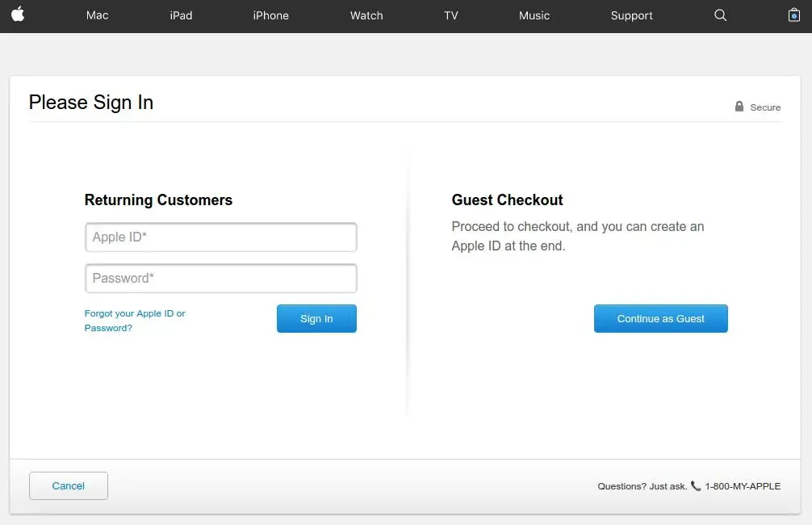
Task: Focus the Apple ID input field
Action: pos(220,237)
